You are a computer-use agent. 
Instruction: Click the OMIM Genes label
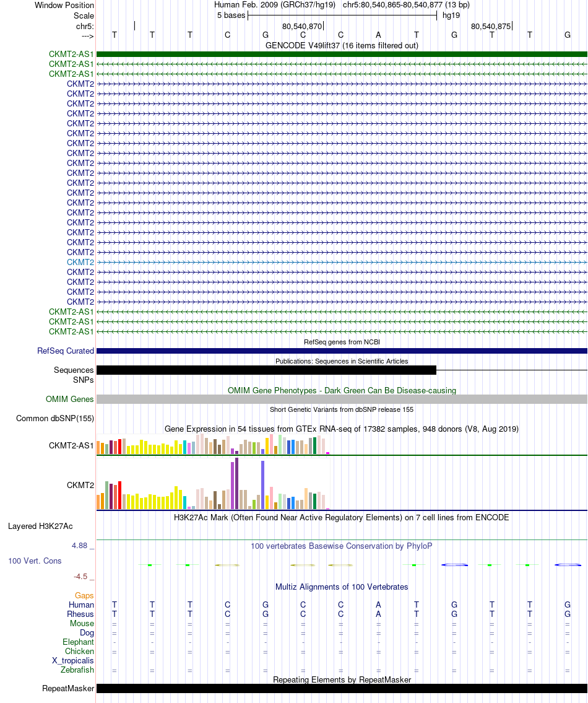70,400
